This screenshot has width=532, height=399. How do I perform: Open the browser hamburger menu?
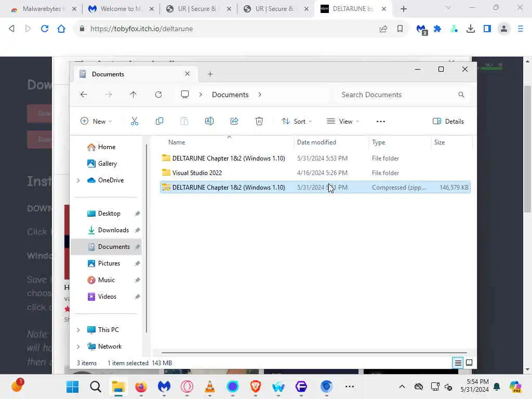click(x=521, y=29)
